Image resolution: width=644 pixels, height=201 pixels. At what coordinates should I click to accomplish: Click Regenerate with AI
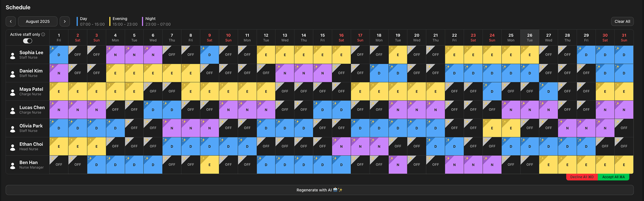(319, 190)
